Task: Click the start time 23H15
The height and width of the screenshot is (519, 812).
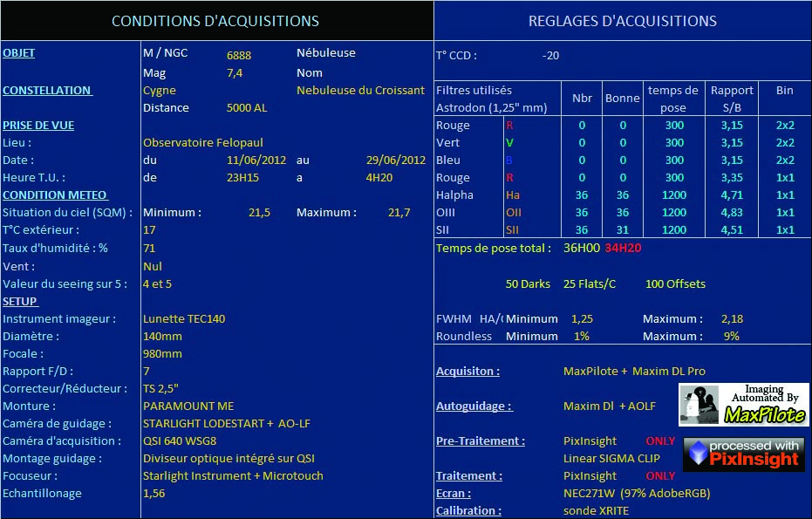Action: [242, 178]
